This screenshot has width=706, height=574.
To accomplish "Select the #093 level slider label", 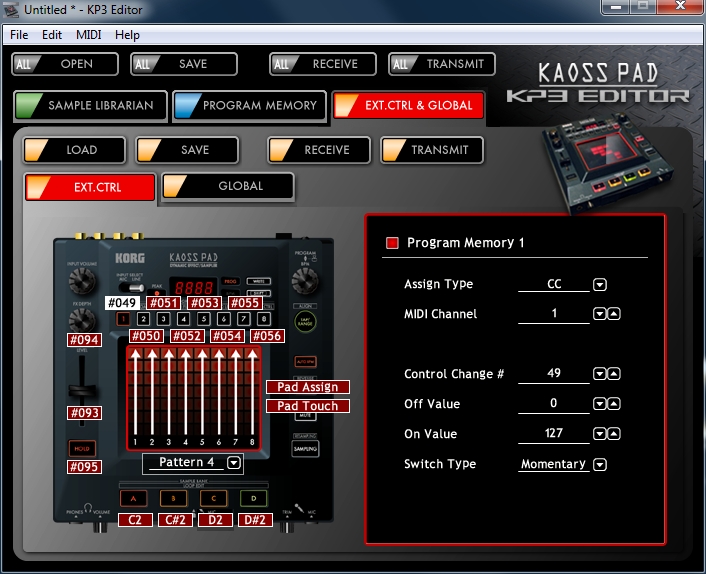I will pyautogui.click(x=84, y=413).
